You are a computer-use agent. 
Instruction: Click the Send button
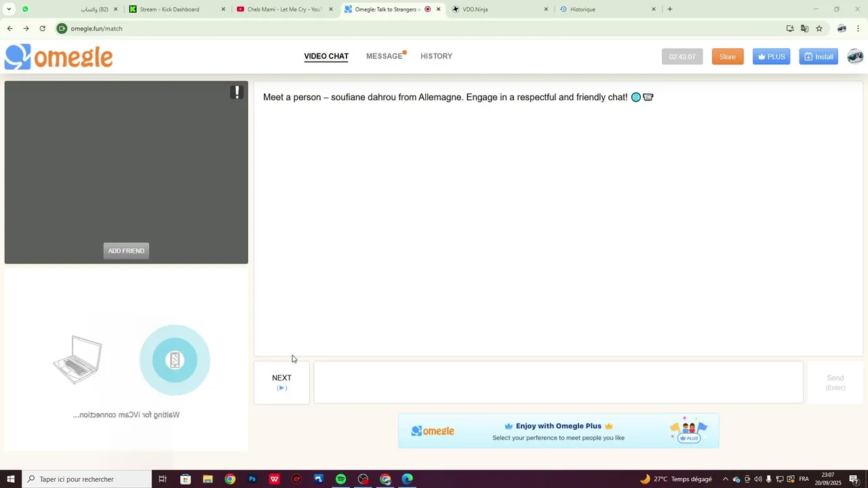click(x=835, y=383)
